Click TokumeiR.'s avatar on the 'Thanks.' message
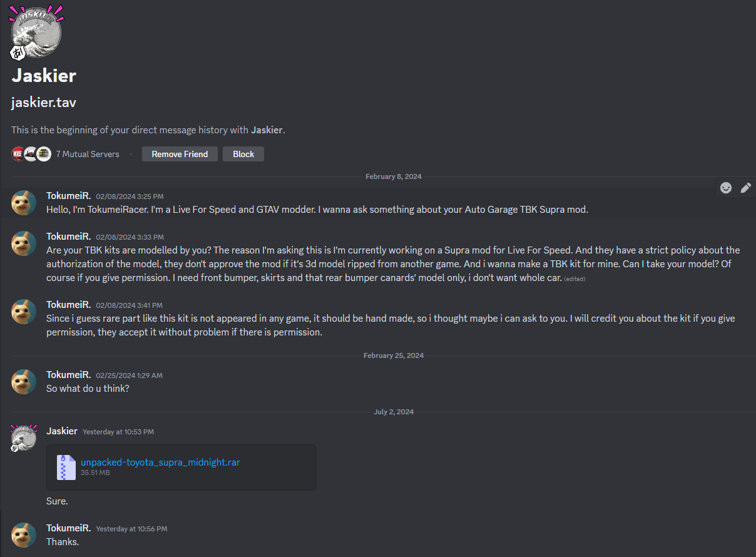Image resolution: width=756 pixels, height=557 pixels. 24,535
